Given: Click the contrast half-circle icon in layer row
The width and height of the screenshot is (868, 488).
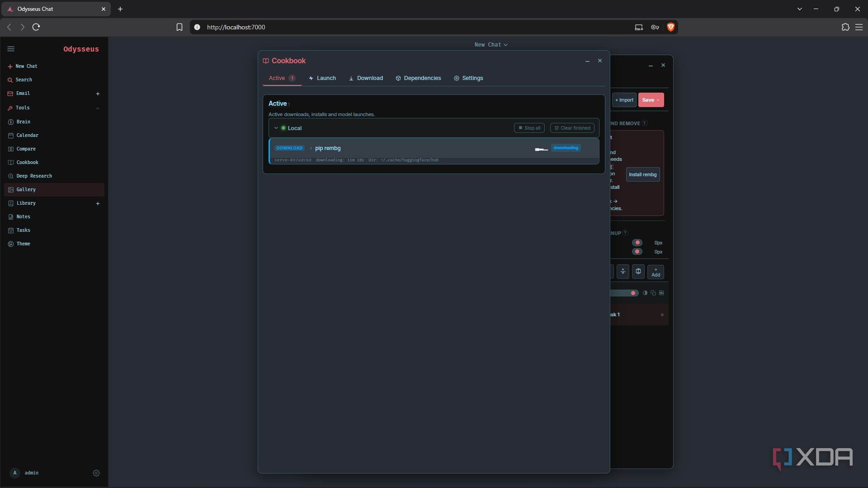Looking at the screenshot, I should pos(645,293).
